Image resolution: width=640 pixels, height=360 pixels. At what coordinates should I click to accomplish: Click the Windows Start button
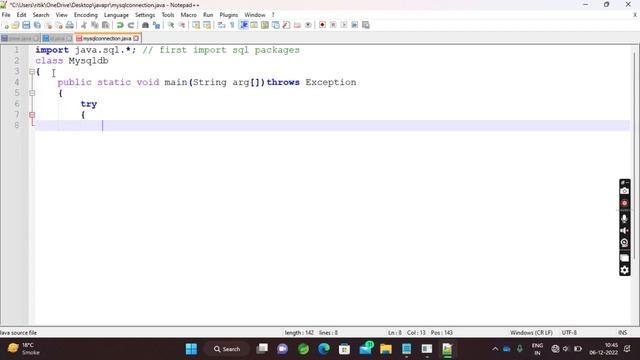(x=191, y=349)
